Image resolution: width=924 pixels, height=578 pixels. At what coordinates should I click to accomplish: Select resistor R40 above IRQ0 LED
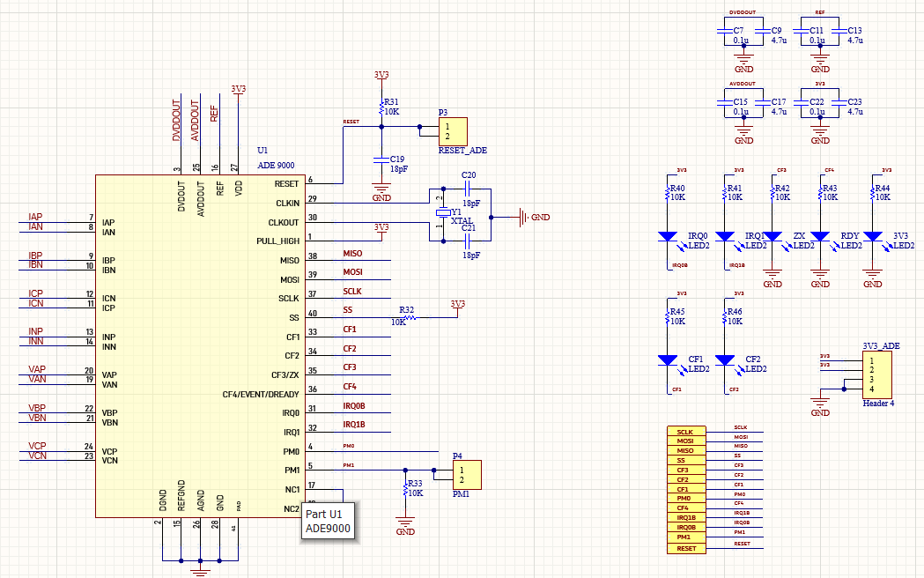point(667,192)
